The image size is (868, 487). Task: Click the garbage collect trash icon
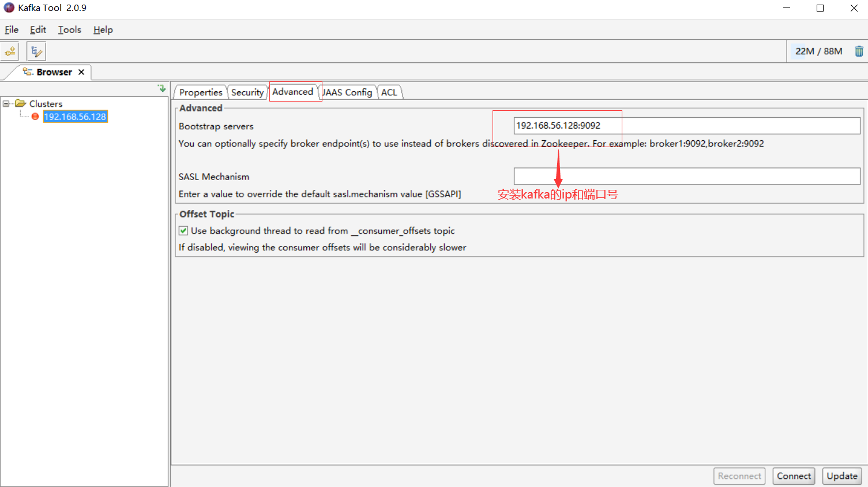tap(859, 51)
